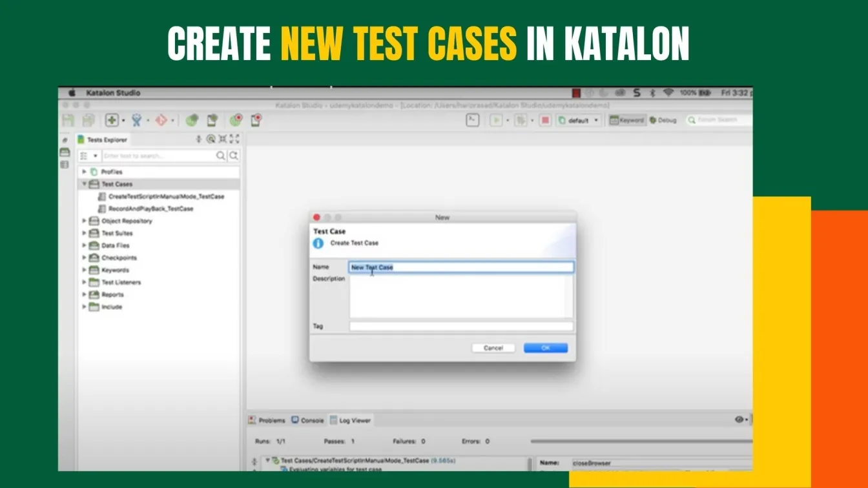
Task: Click the expand corners icon in Tests Explorer header
Action: 234,139
